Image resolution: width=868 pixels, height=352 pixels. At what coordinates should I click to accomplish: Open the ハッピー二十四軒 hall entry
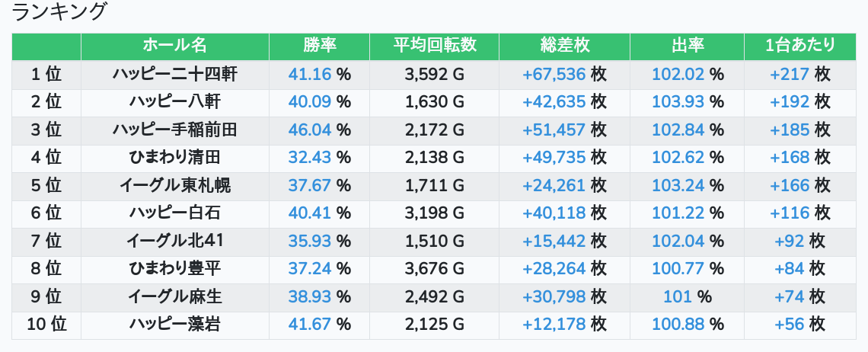pyautogui.click(x=174, y=74)
